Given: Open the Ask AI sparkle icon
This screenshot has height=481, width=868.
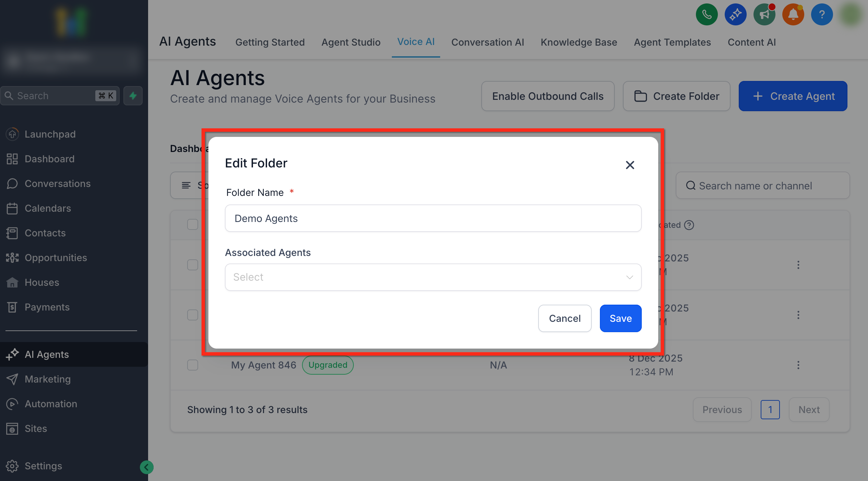Looking at the screenshot, I should [735, 14].
